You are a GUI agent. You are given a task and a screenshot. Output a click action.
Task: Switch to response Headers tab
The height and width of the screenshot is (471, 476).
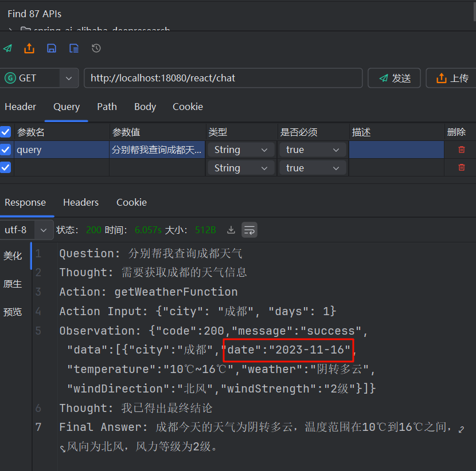pos(81,202)
